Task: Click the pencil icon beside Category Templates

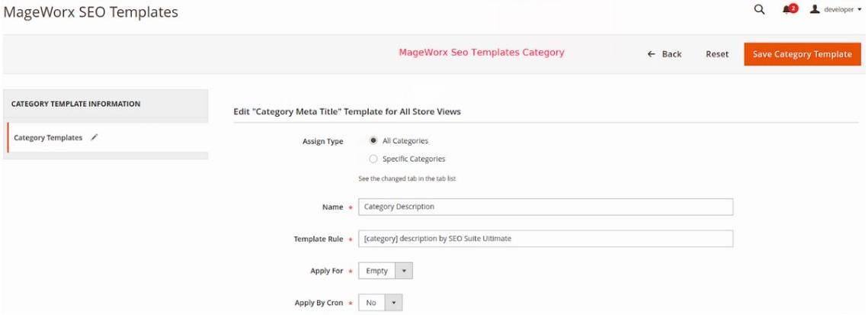Action: tap(94, 138)
